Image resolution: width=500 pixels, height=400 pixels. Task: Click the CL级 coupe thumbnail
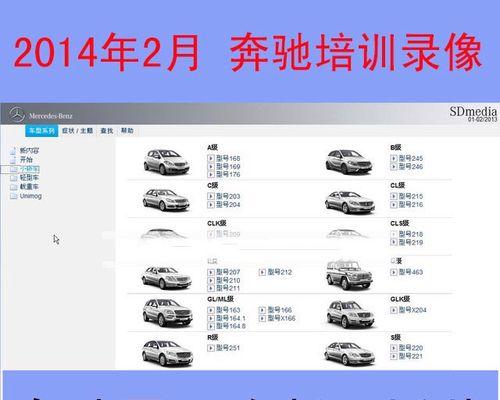[x=349, y=202]
